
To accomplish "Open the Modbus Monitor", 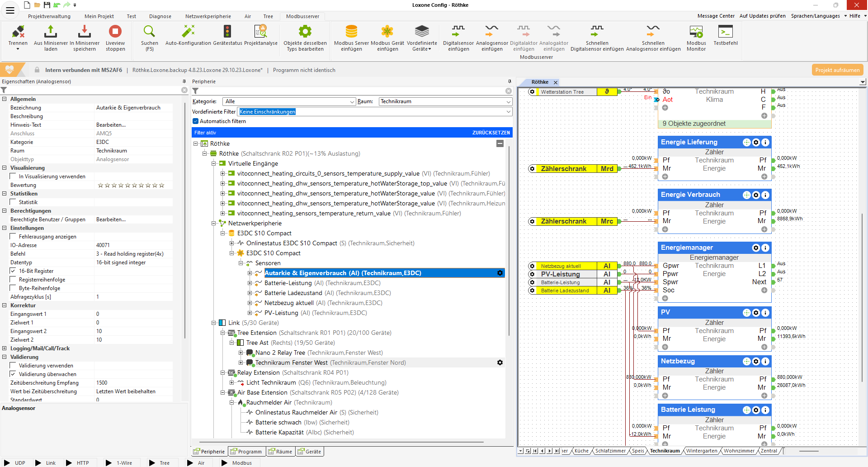I will [x=696, y=32].
